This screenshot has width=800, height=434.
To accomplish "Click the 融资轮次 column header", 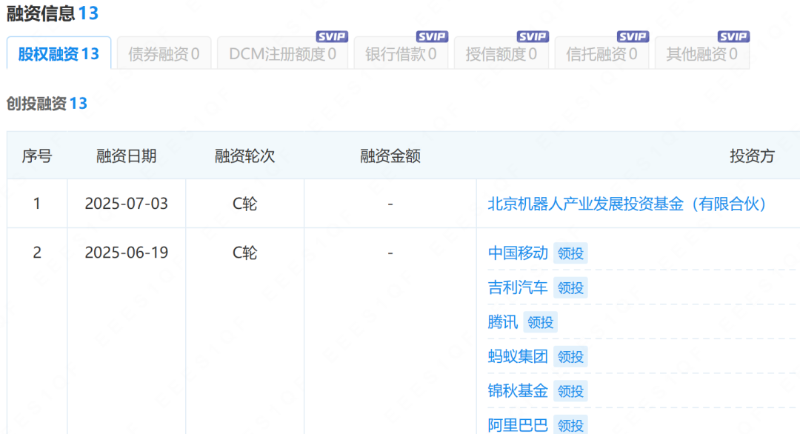I will pos(244,156).
